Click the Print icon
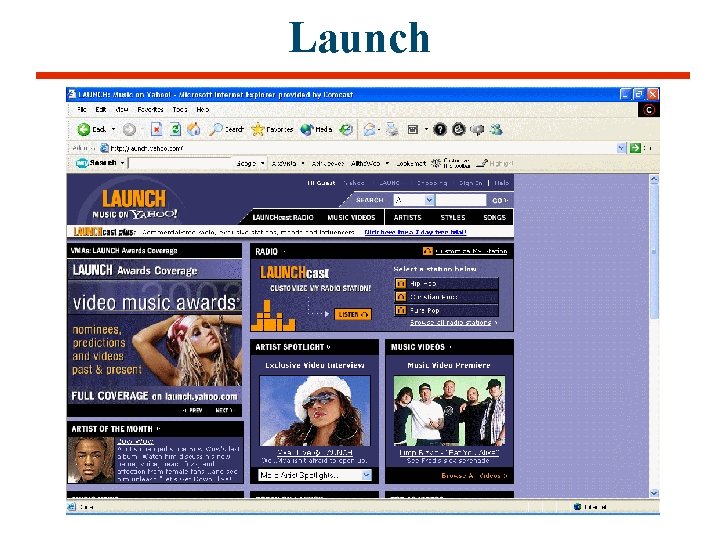 click(x=392, y=129)
